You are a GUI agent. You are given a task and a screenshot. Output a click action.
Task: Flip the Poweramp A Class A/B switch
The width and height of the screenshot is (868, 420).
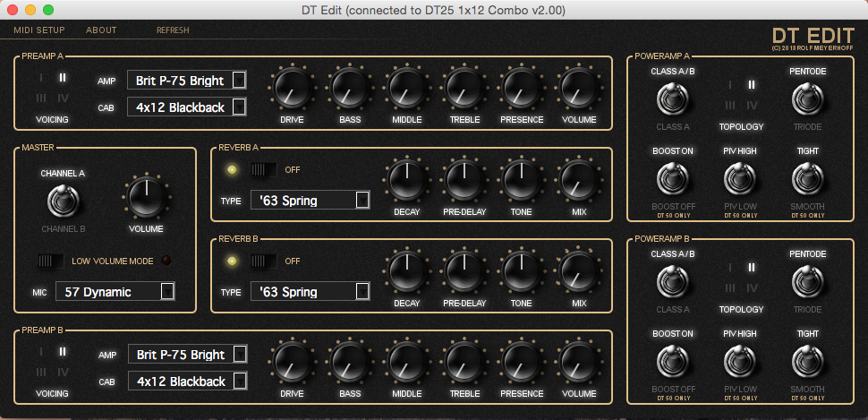(x=673, y=98)
